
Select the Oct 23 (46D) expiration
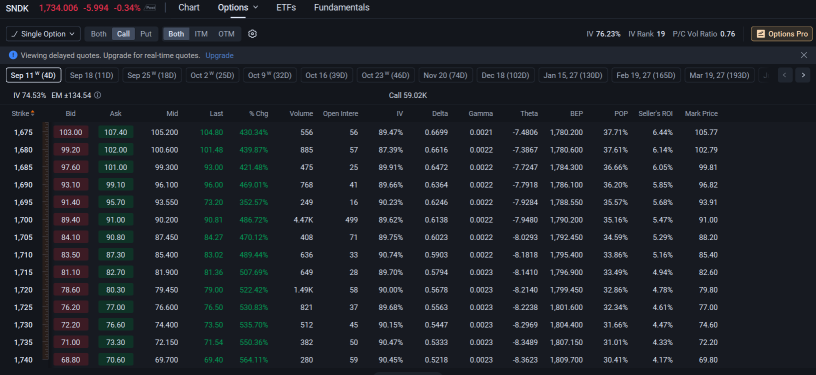pyautogui.click(x=385, y=75)
